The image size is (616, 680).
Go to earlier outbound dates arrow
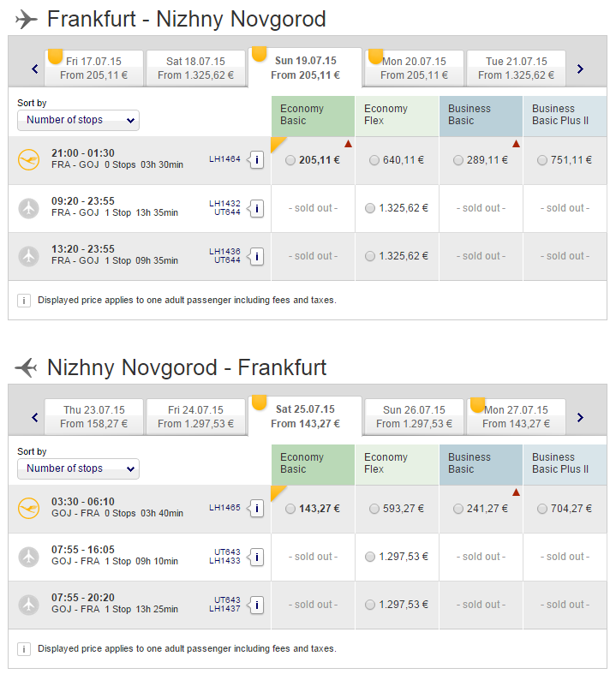click(x=35, y=69)
